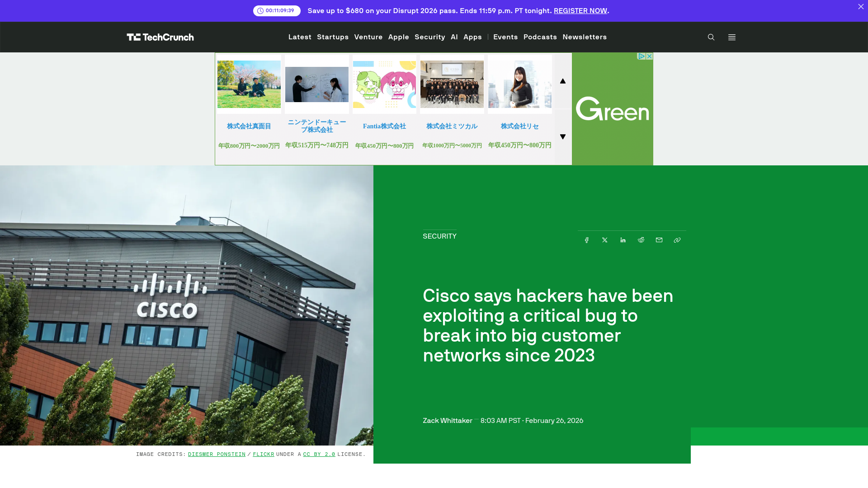Open author Zack Whittaker's profile

pos(447,420)
